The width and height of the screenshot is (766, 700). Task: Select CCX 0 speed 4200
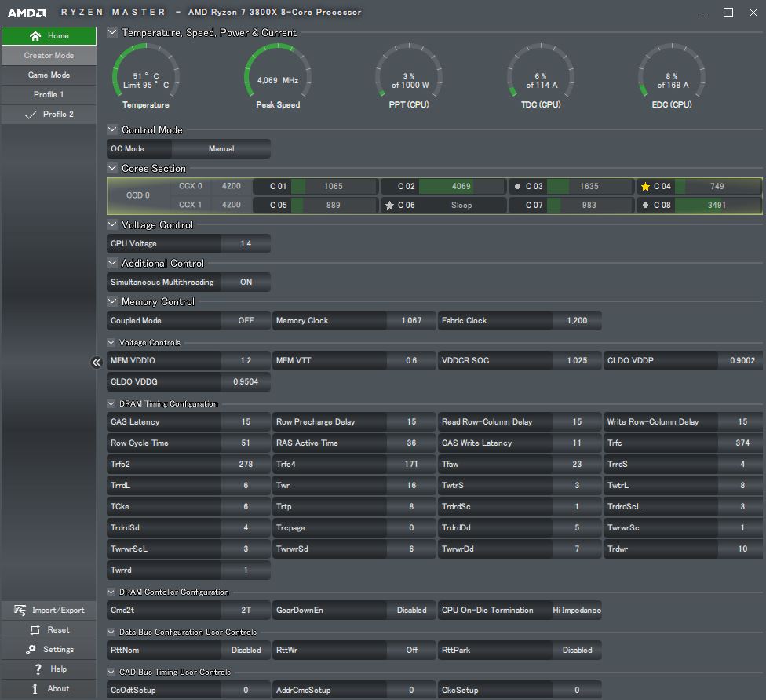click(x=231, y=186)
